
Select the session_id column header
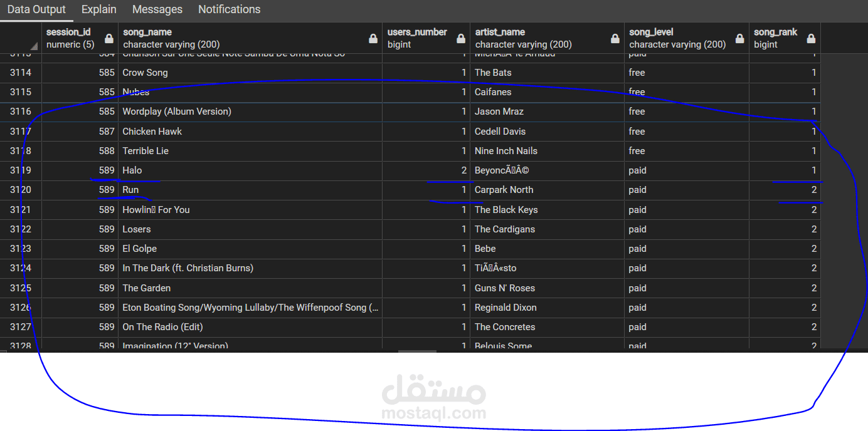[x=80, y=38]
